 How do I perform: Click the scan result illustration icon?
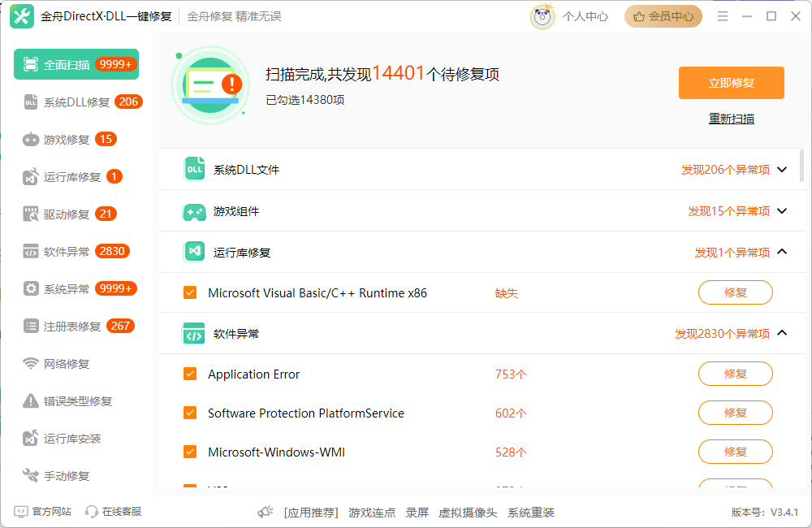(209, 85)
